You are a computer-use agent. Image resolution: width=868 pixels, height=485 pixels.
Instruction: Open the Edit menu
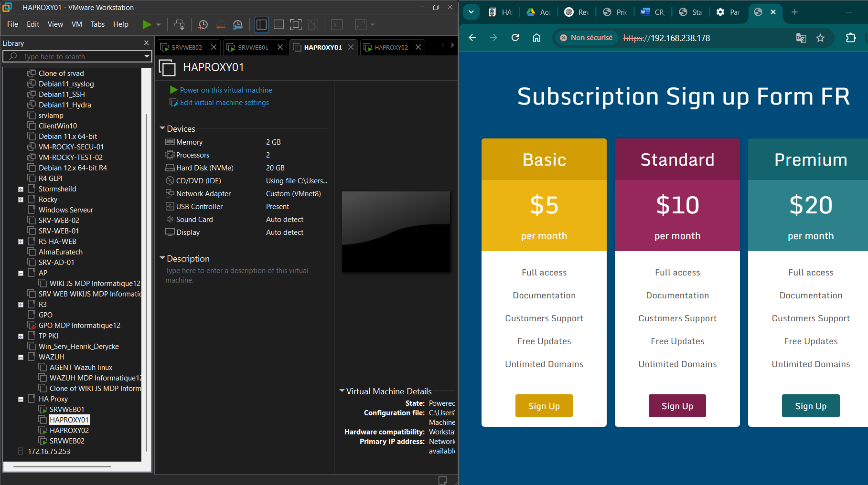(x=33, y=24)
